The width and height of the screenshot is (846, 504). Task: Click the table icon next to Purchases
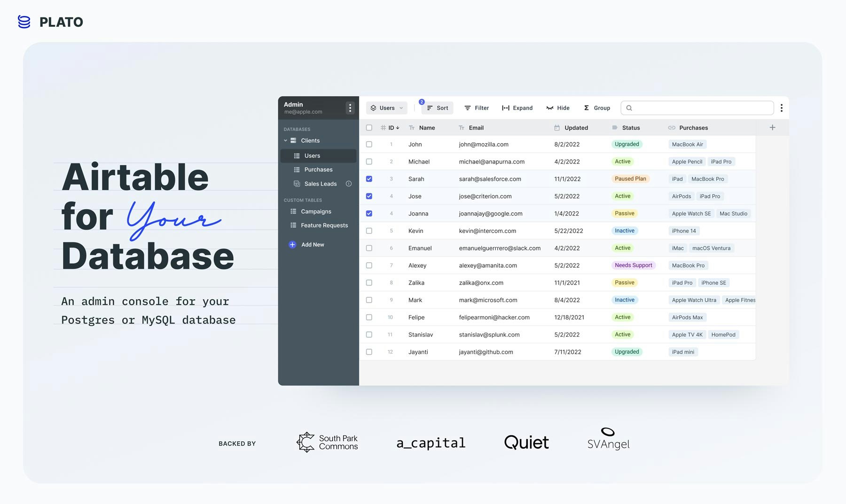tap(297, 170)
